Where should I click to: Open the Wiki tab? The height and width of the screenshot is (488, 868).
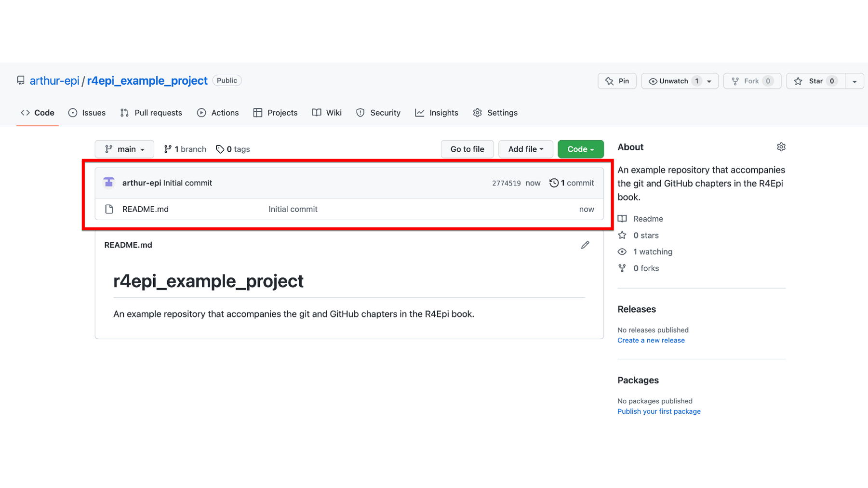point(327,113)
